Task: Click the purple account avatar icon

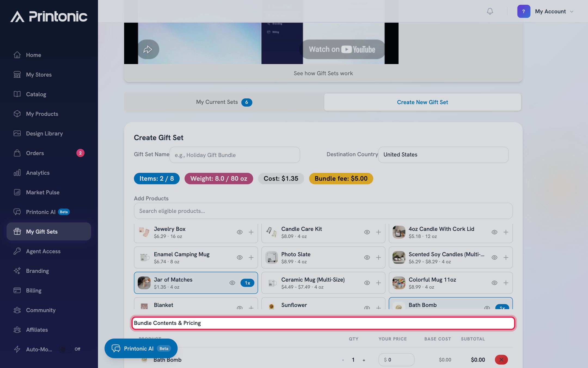Action: tap(523, 11)
